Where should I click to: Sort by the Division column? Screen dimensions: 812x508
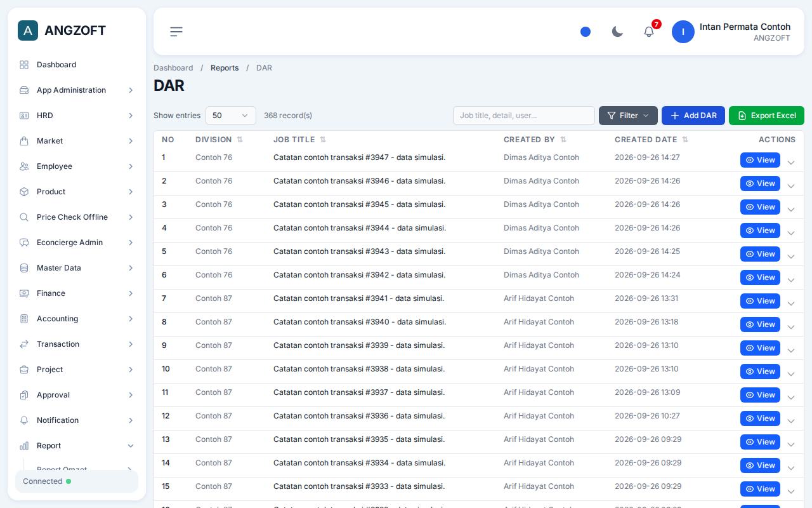point(219,140)
